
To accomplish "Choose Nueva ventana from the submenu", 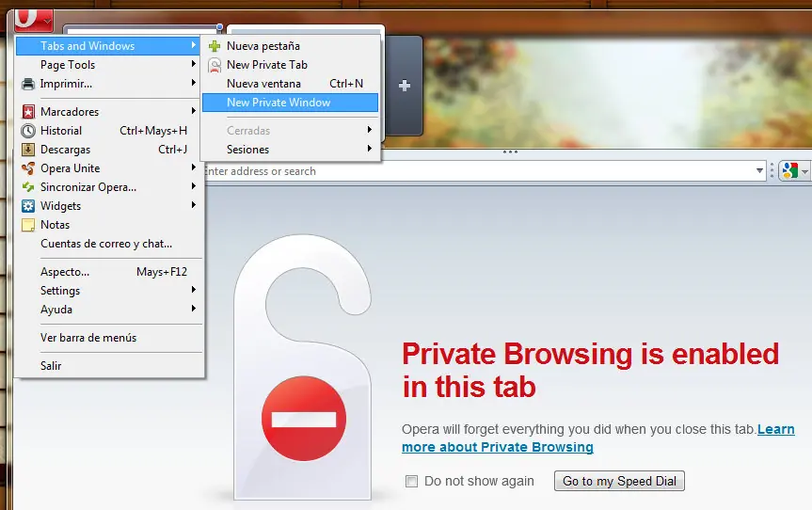I will 290,84.
